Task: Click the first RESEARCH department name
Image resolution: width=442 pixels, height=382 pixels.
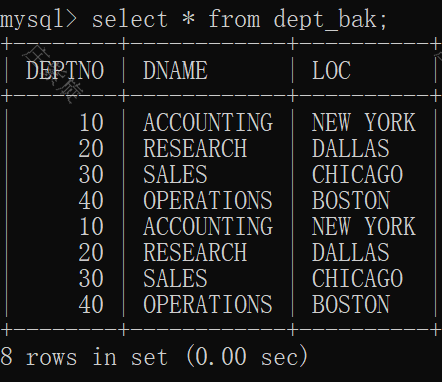Action: (195, 148)
